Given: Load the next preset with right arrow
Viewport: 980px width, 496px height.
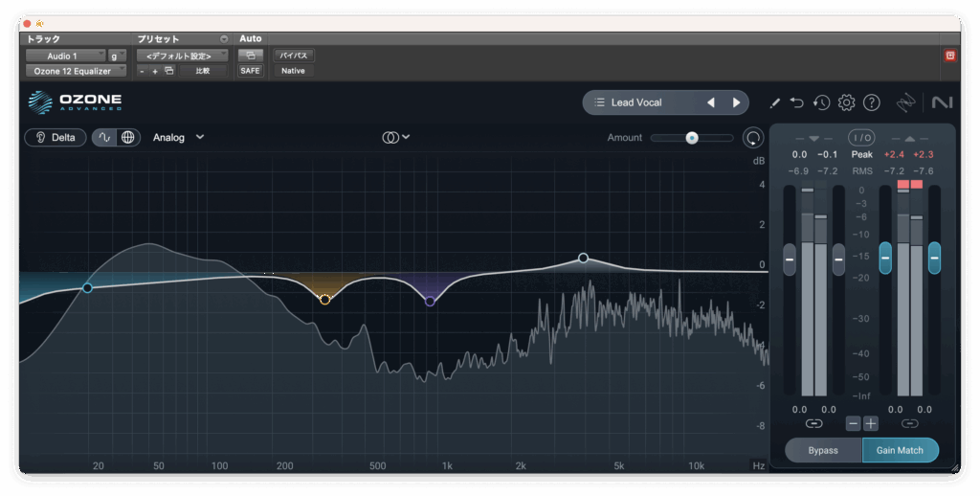Looking at the screenshot, I should (736, 102).
